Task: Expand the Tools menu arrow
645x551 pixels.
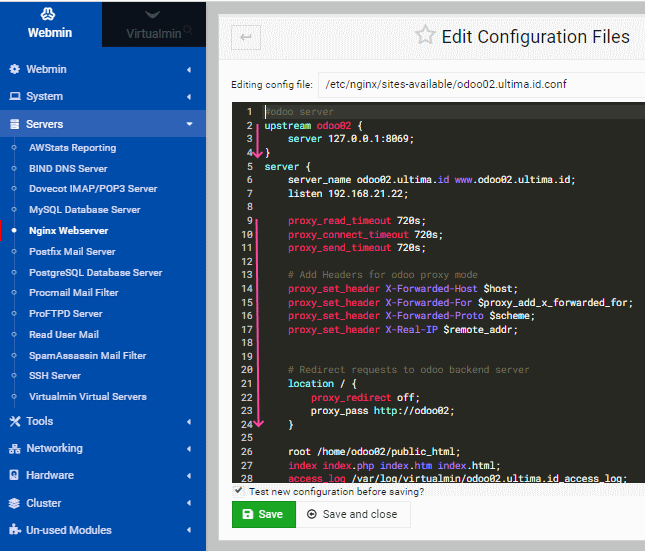Action: [x=189, y=422]
